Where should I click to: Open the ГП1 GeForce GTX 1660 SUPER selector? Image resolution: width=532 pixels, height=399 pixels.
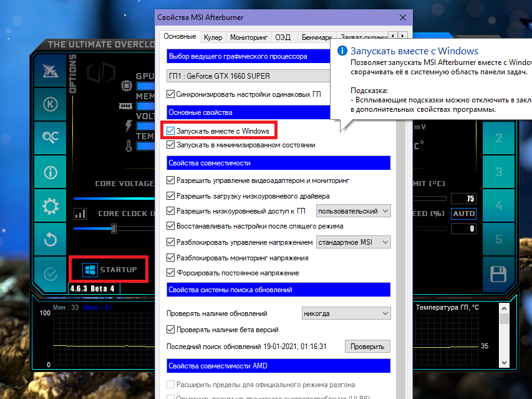coord(248,76)
